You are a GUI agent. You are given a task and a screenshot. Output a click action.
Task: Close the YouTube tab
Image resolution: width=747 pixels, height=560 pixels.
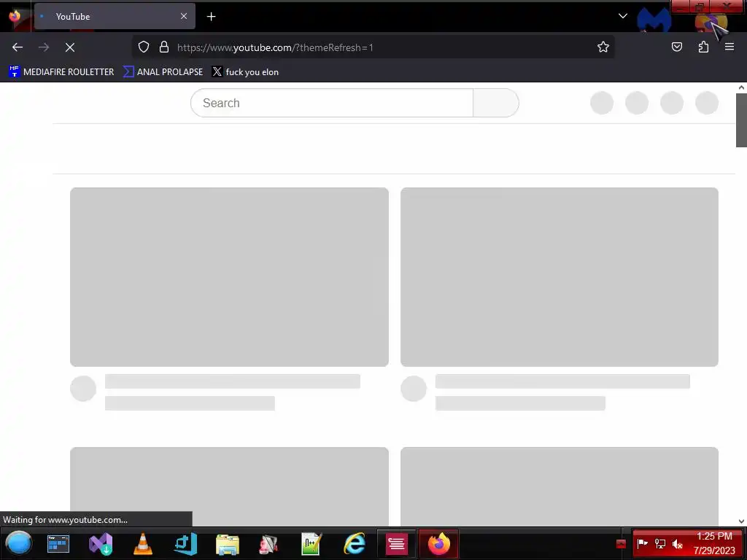click(184, 16)
